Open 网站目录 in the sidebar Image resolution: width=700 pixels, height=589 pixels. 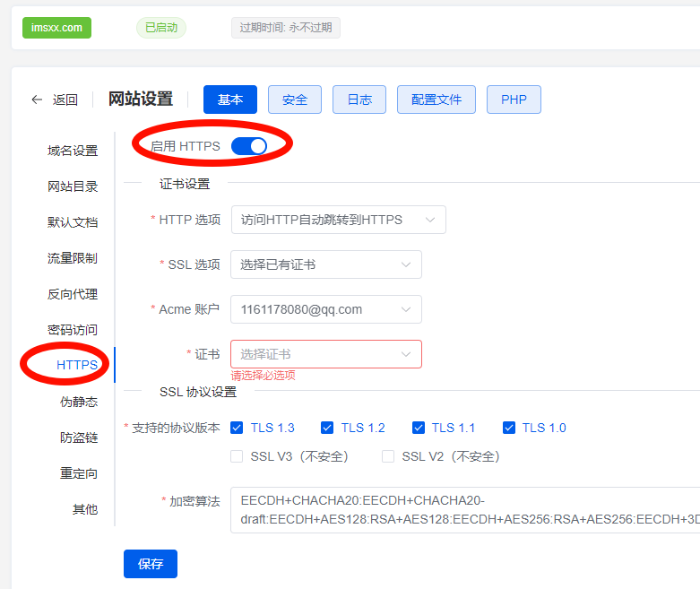tap(73, 186)
